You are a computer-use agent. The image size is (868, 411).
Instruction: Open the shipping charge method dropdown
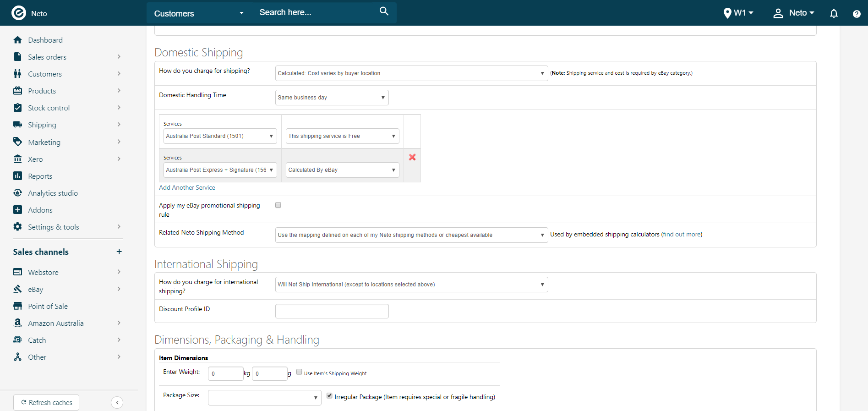(x=411, y=73)
